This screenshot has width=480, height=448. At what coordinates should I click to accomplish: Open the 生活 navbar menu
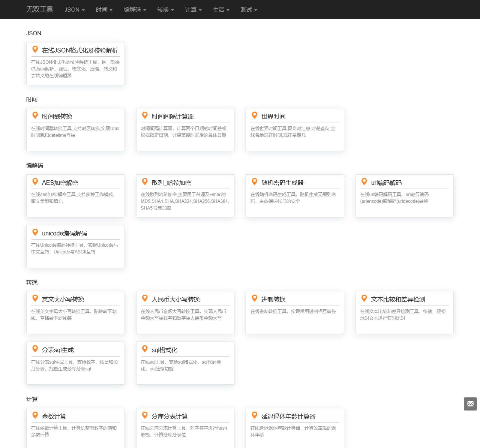click(x=221, y=9)
